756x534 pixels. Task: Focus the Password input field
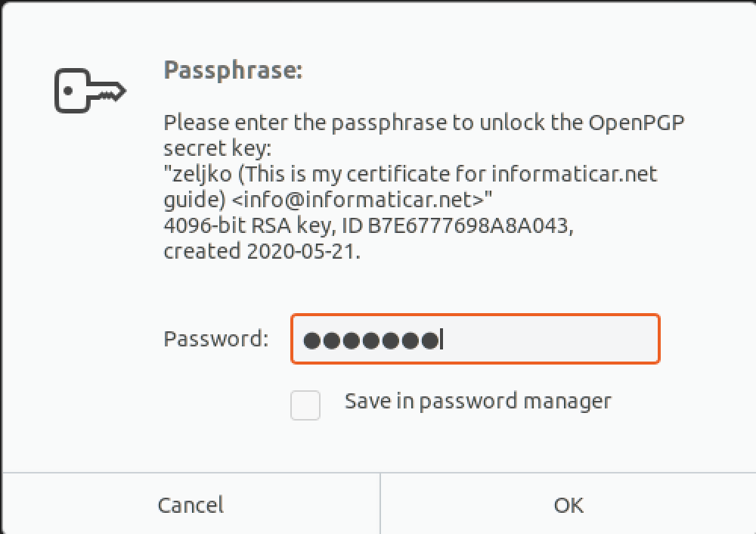pos(475,339)
